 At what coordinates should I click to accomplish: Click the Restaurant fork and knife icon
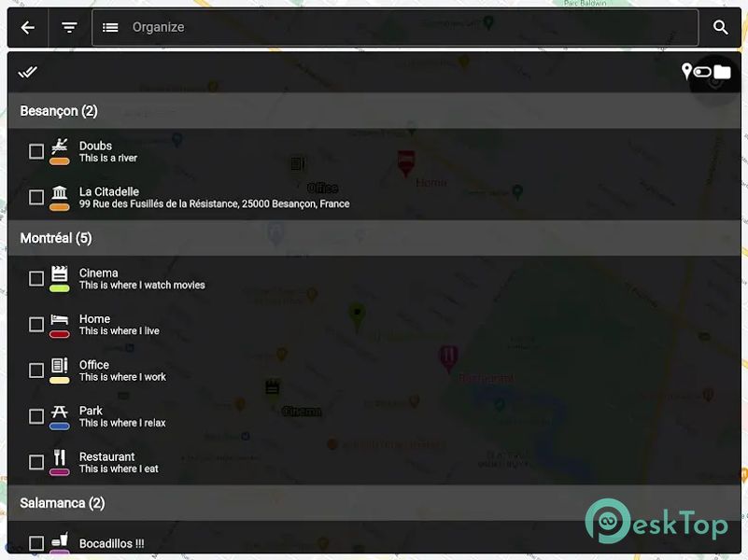pyautogui.click(x=60, y=457)
